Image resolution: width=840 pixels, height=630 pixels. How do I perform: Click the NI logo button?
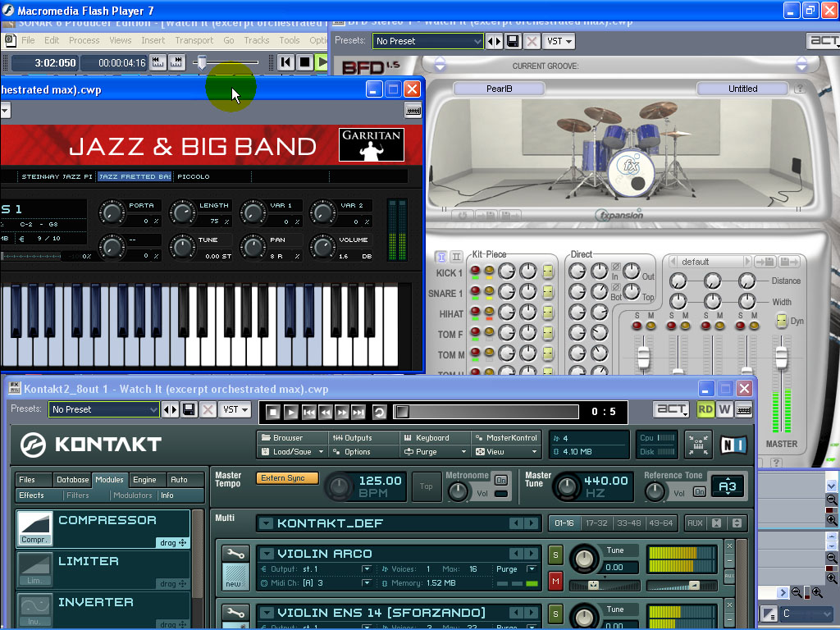click(733, 445)
